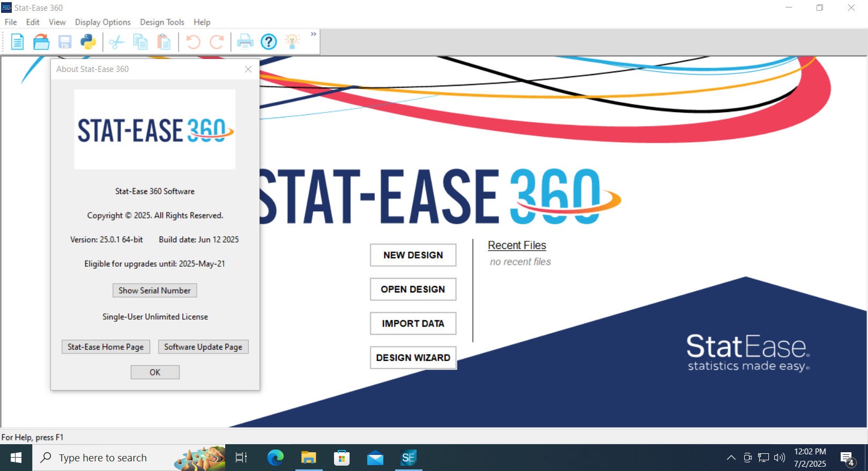Click the volume speaker tray icon
868x471 pixels.
coord(780,458)
